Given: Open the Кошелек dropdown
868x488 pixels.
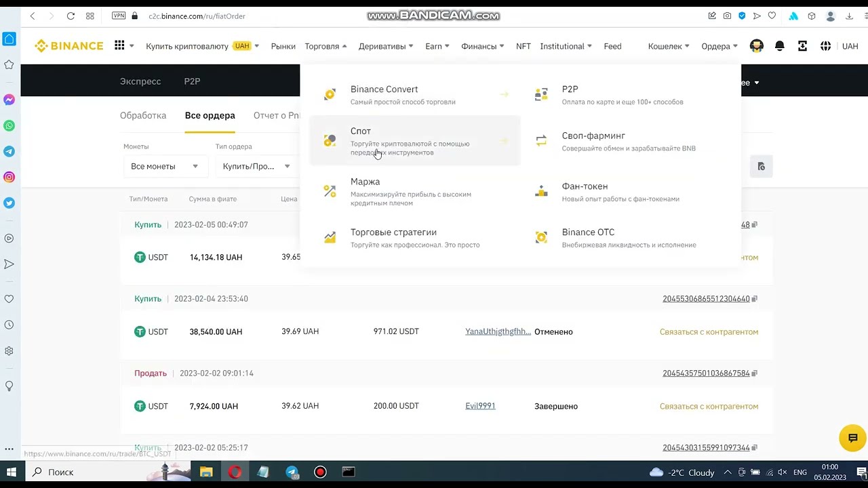Looking at the screenshot, I should pos(669,46).
